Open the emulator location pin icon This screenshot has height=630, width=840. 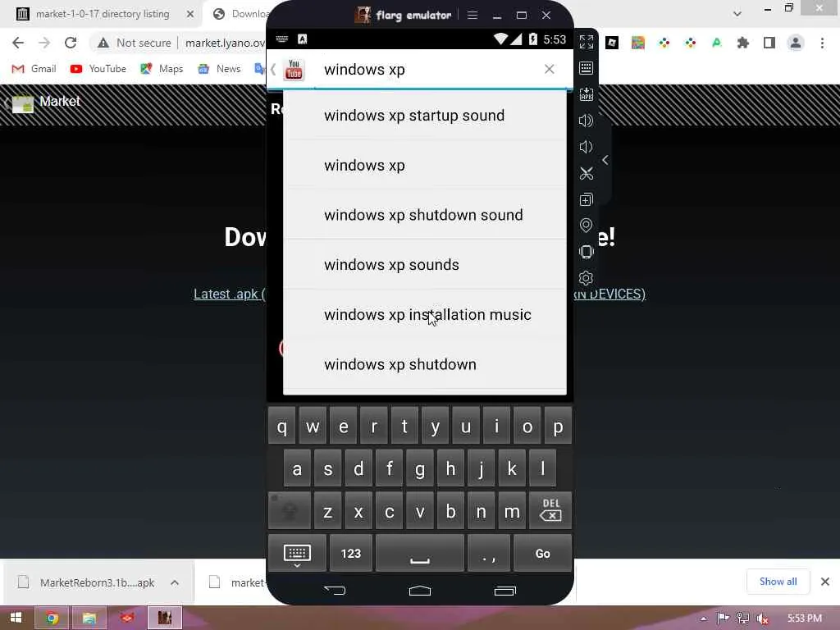[x=586, y=226]
